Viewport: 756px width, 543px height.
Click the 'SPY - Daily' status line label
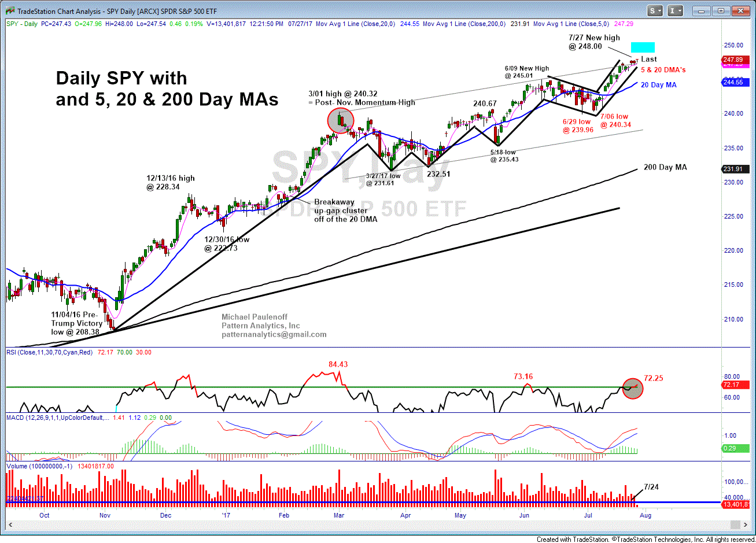click(23, 24)
